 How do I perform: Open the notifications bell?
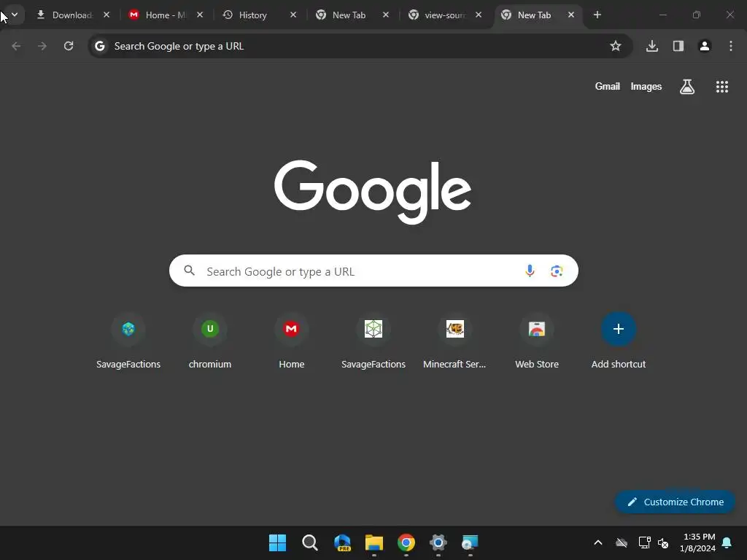(x=727, y=542)
